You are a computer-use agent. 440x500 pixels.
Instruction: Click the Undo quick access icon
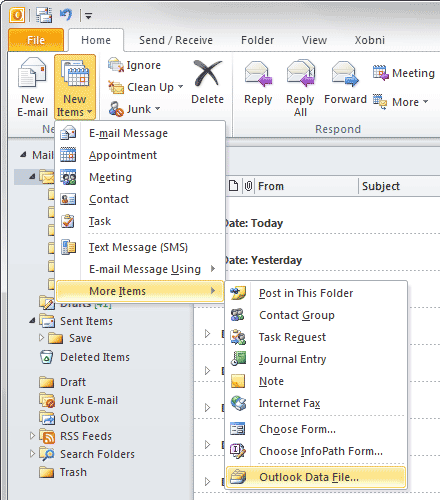coord(66,15)
